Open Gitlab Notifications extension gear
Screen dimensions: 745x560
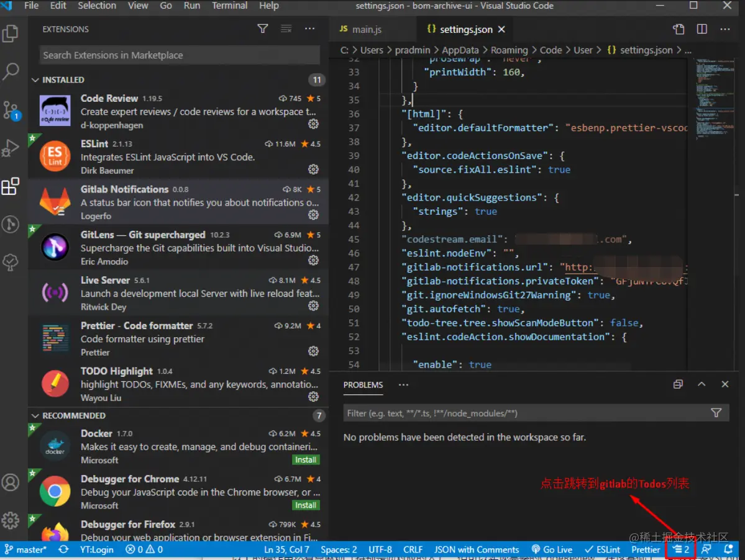tap(313, 215)
